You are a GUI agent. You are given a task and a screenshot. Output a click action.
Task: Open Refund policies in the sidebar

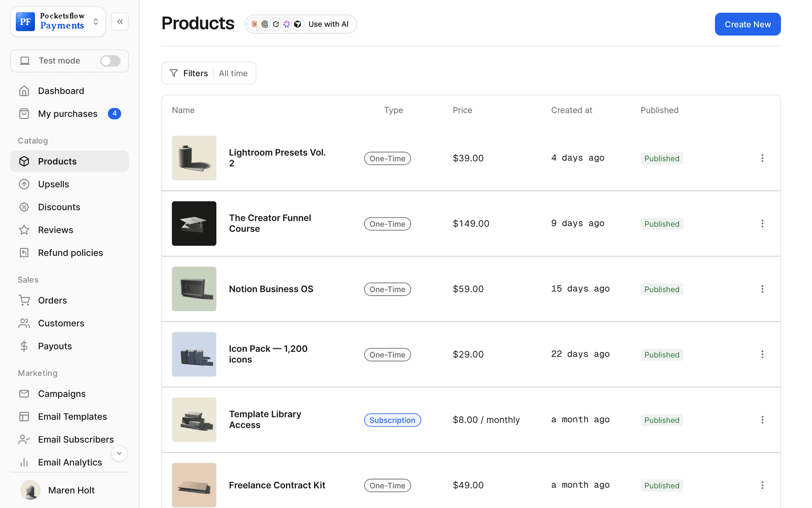pos(69,253)
